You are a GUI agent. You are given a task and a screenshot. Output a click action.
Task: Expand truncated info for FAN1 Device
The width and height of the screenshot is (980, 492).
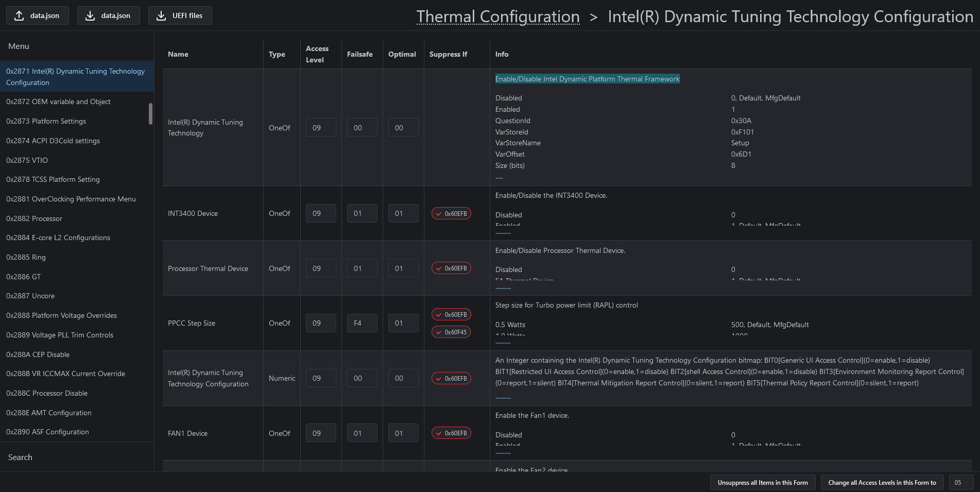pos(503,453)
